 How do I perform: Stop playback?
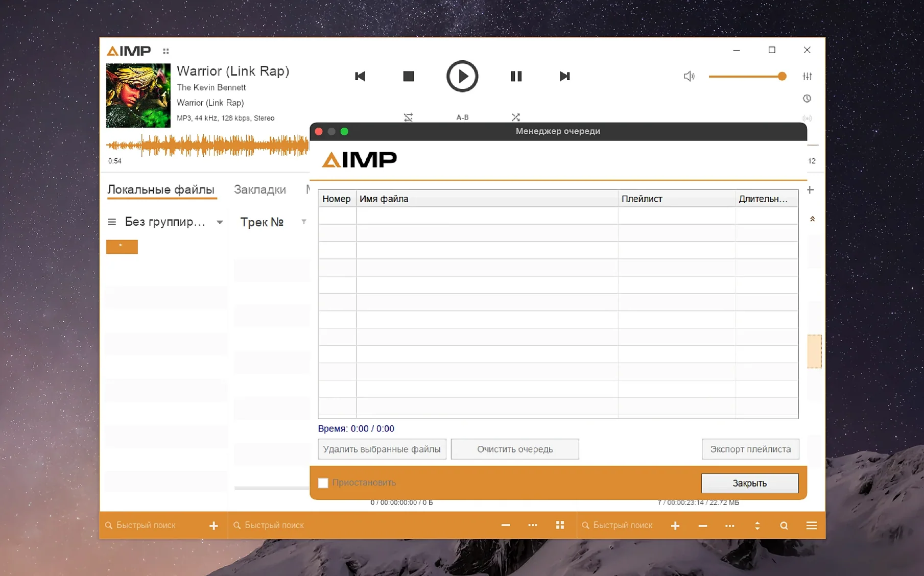click(408, 77)
